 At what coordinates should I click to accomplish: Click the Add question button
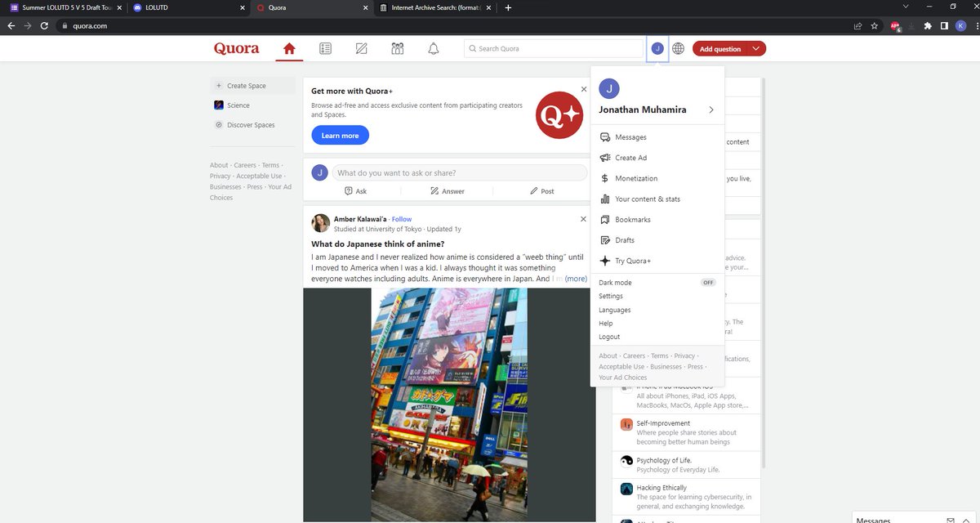[x=720, y=48]
